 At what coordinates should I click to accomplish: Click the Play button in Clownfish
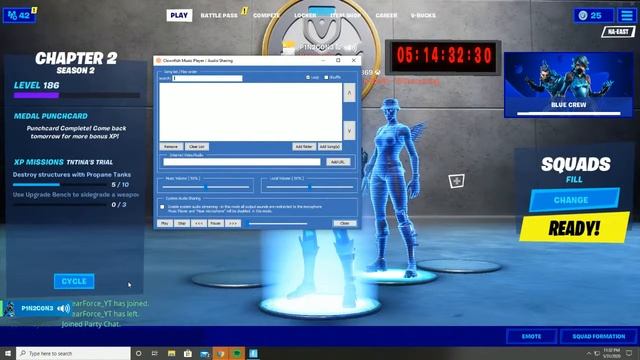[x=164, y=223]
